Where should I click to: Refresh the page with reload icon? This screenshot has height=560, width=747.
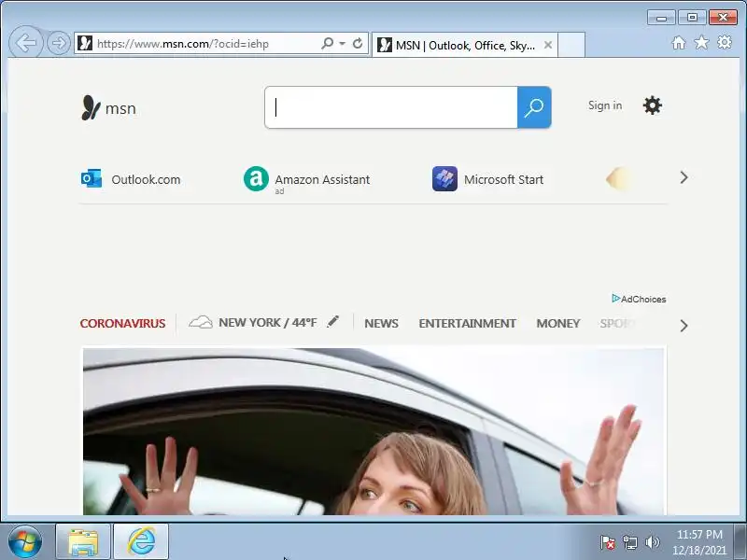click(358, 43)
